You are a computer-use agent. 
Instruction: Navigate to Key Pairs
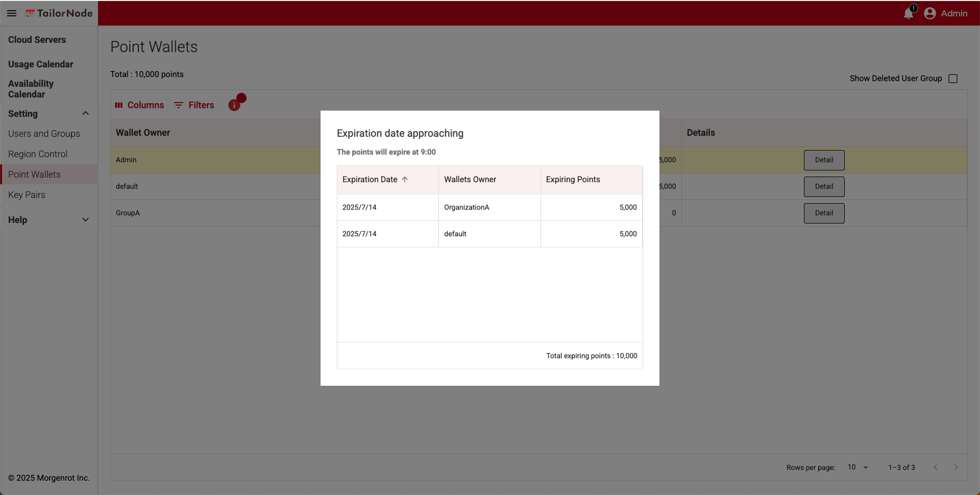(x=27, y=195)
